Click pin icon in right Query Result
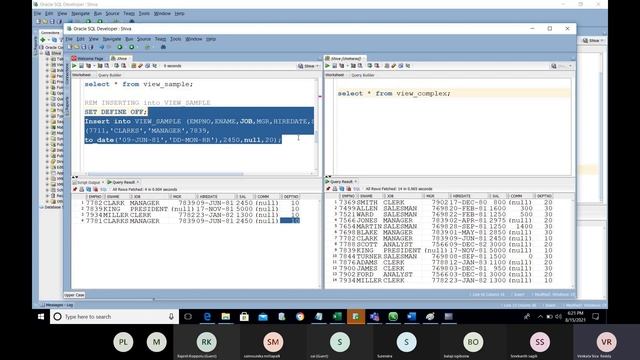The image size is (640, 360). tap(328, 189)
